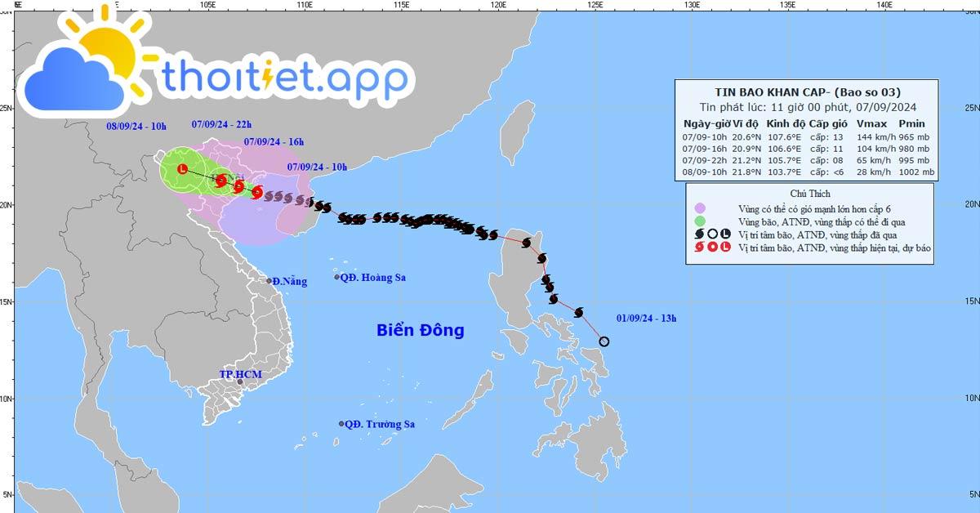980x513 pixels.
Task: Click the black L symbol in legend
Action: point(726,234)
